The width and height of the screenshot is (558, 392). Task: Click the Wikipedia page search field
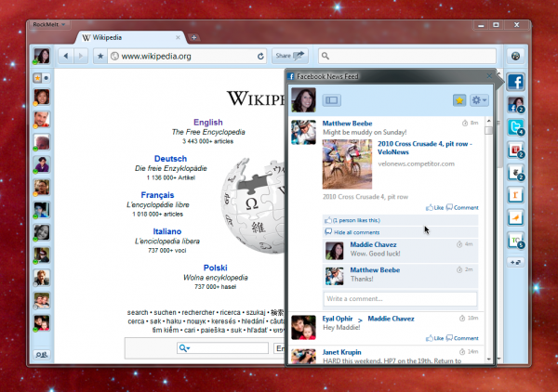pyautogui.click(x=222, y=348)
